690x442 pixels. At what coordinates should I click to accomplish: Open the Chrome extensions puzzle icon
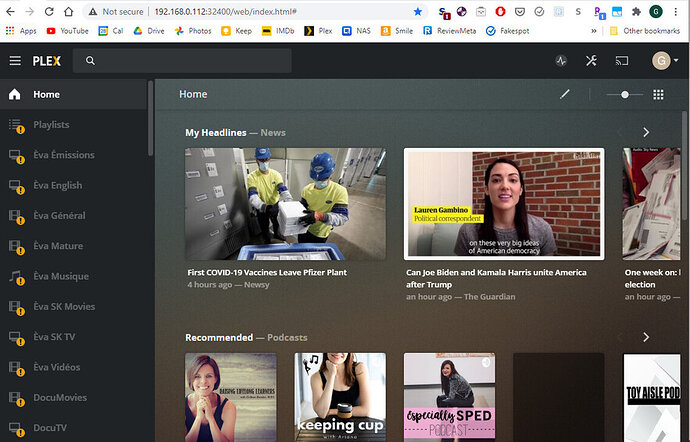(636, 12)
